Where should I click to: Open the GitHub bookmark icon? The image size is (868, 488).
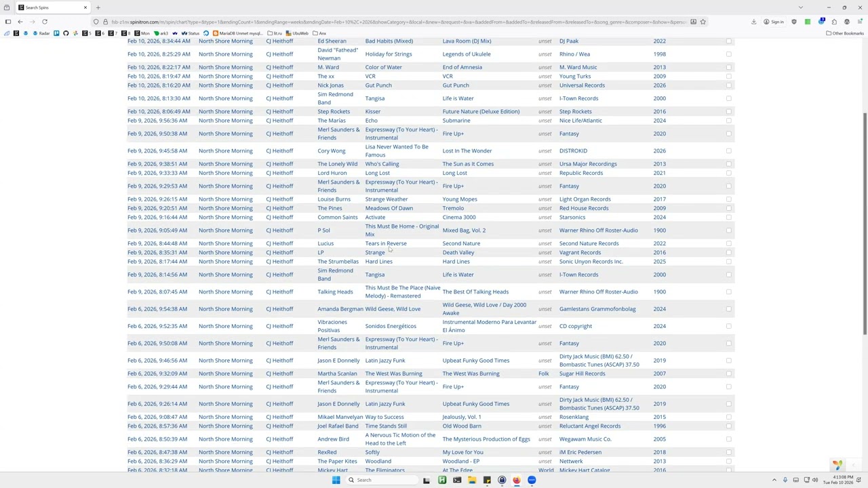click(x=66, y=33)
